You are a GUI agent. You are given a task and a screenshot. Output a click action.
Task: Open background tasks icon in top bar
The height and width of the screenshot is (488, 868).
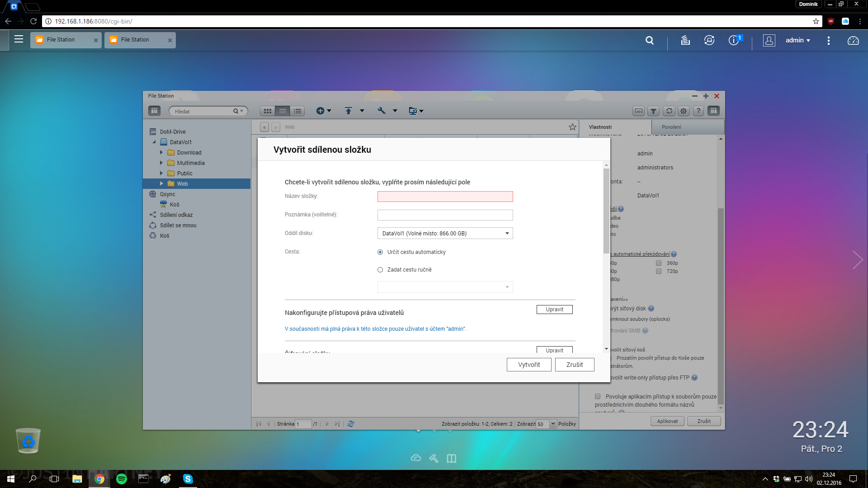click(685, 40)
